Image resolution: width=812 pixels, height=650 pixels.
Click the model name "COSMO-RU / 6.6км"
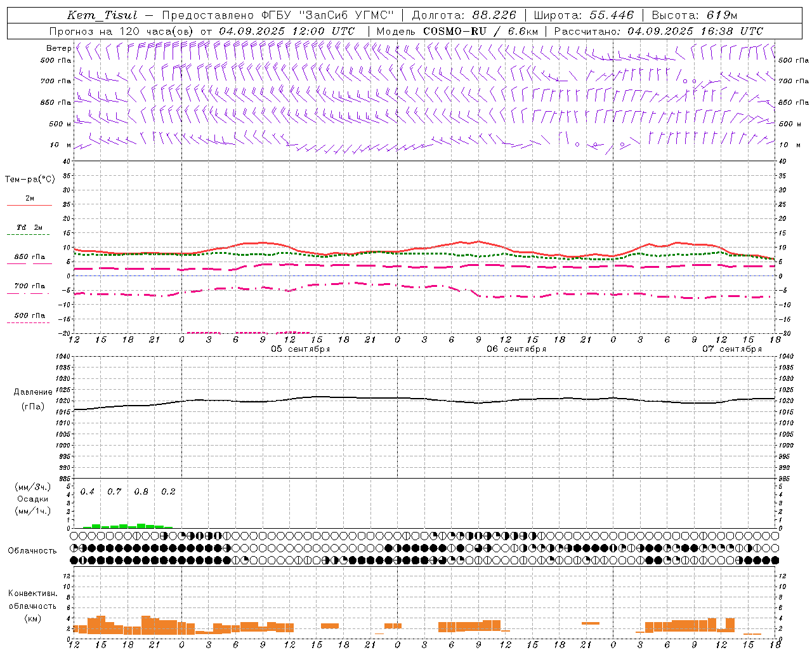[x=480, y=31]
